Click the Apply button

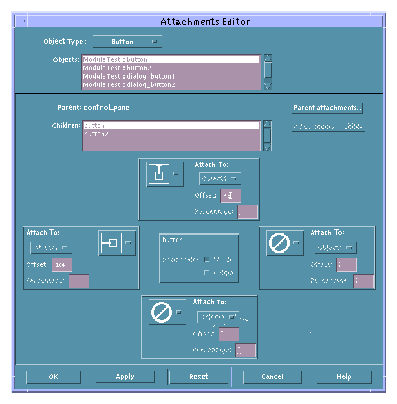pos(125,377)
